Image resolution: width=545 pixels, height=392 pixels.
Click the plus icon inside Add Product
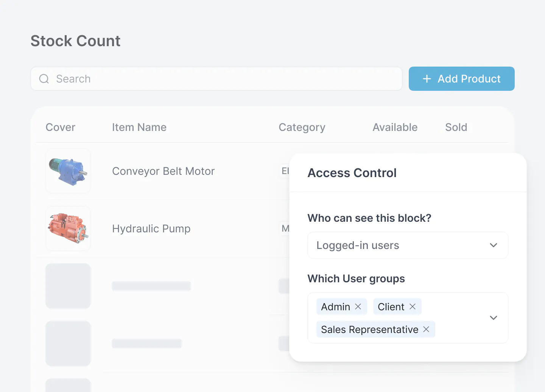(x=427, y=79)
